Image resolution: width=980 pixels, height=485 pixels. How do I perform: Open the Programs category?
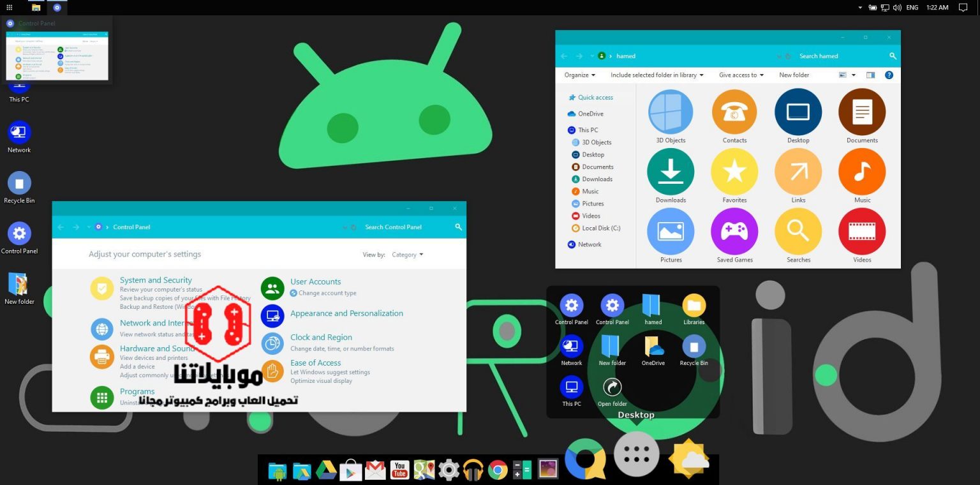[137, 392]
